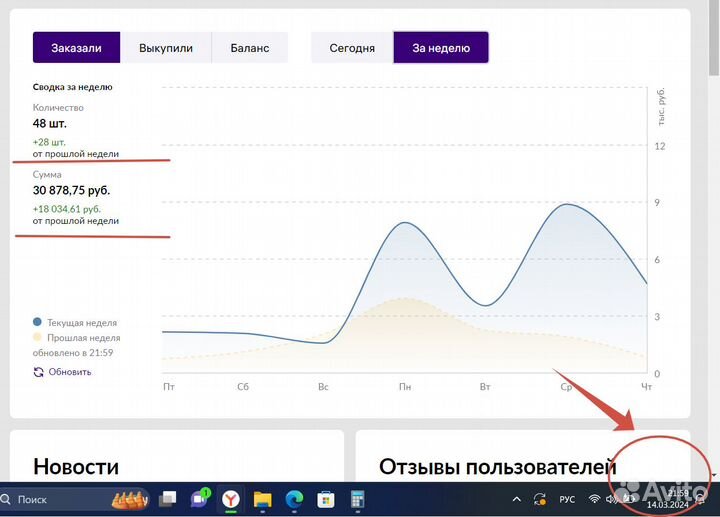Open Task View in the taskbar
Screen dimensions: 720x517
pyautogui.click(x=169, y=498)
